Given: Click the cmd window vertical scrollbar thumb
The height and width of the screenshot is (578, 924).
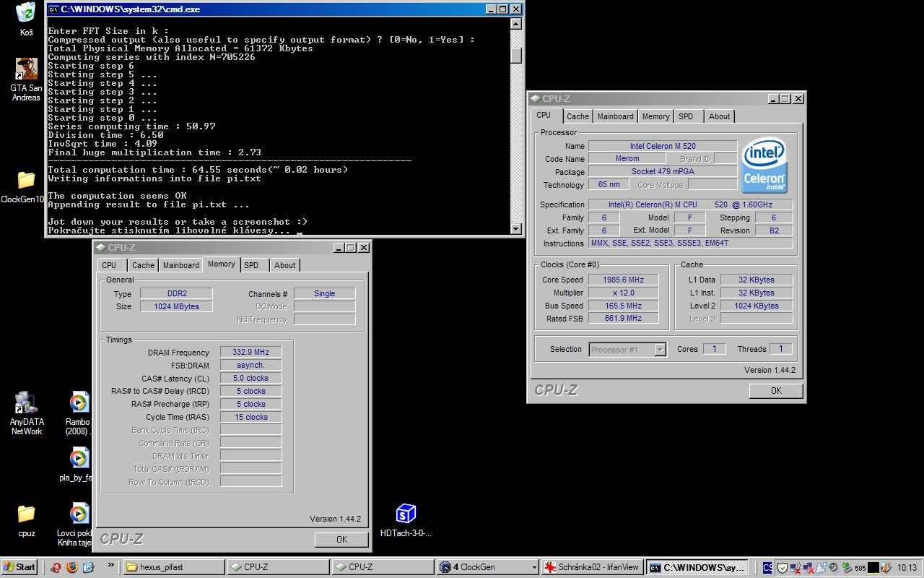Looking at the screenshot, I should click(515, 55).
